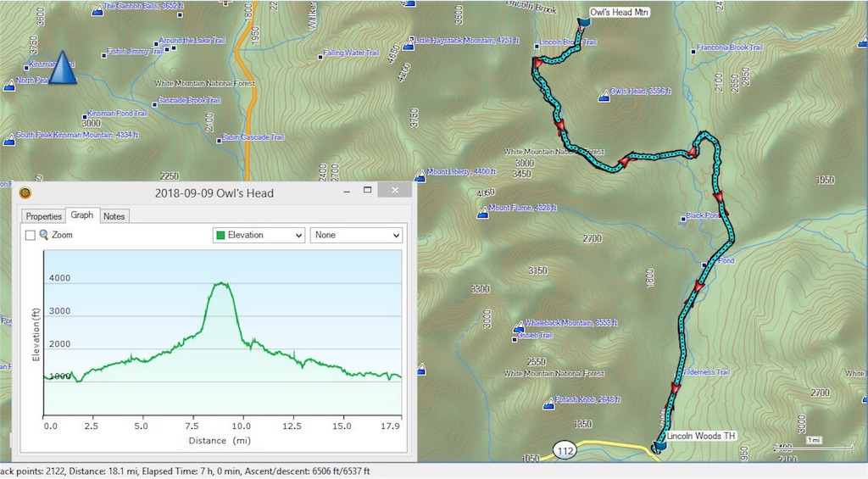This screenshot has height=479, width=868.
Task: Open the Notes tab
Action: [x=114, y=216]
